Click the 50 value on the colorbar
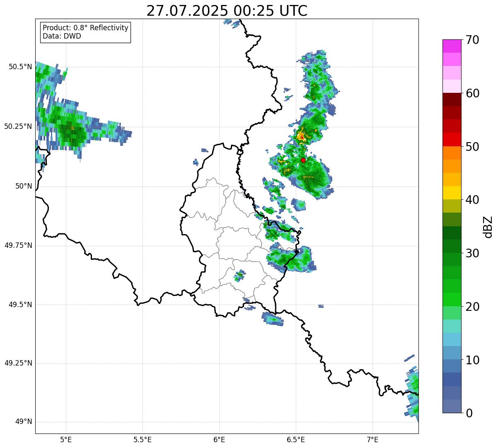498x448 pixels. (x=472, y=147)
